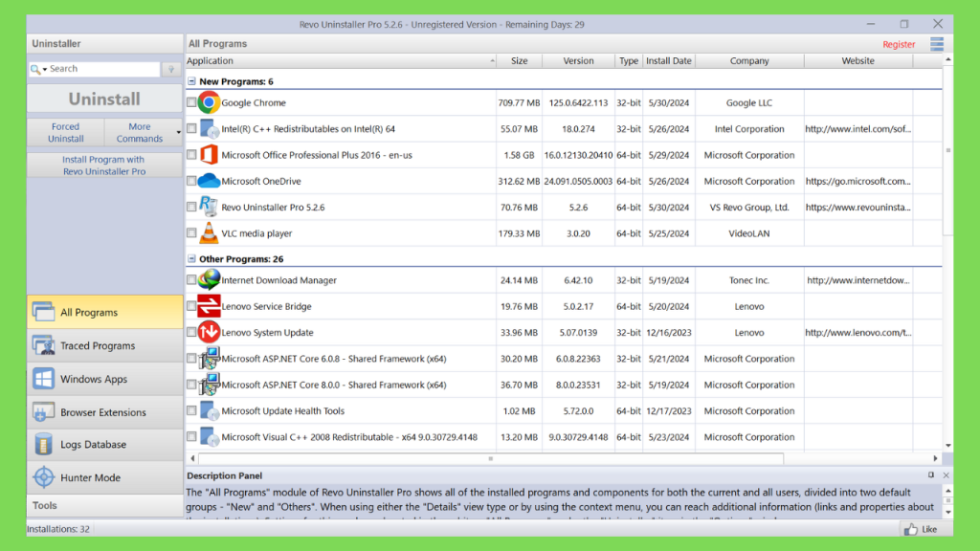Check the Google Chrome checkbox

pyautogui.click(x=191, y=102)
